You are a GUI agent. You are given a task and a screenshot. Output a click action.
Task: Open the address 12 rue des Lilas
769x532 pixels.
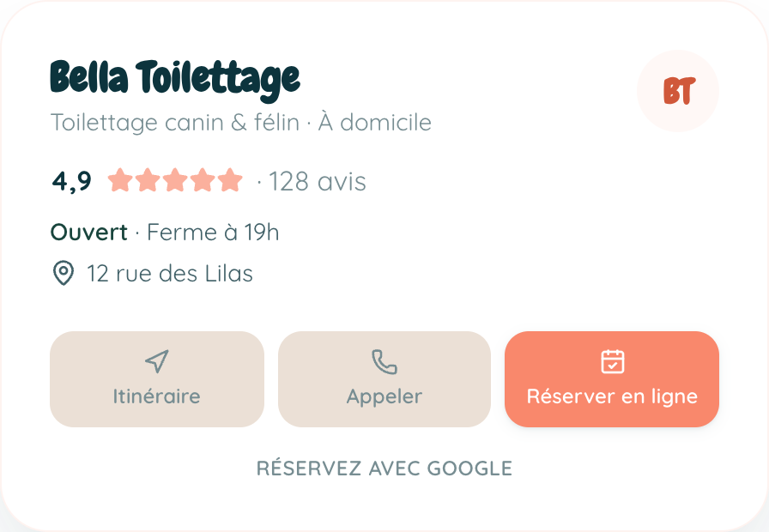coord(170,274)
